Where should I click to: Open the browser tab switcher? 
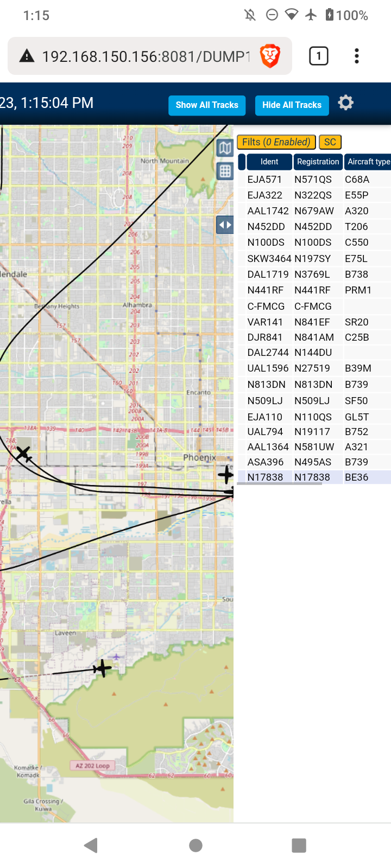point(319,56)
